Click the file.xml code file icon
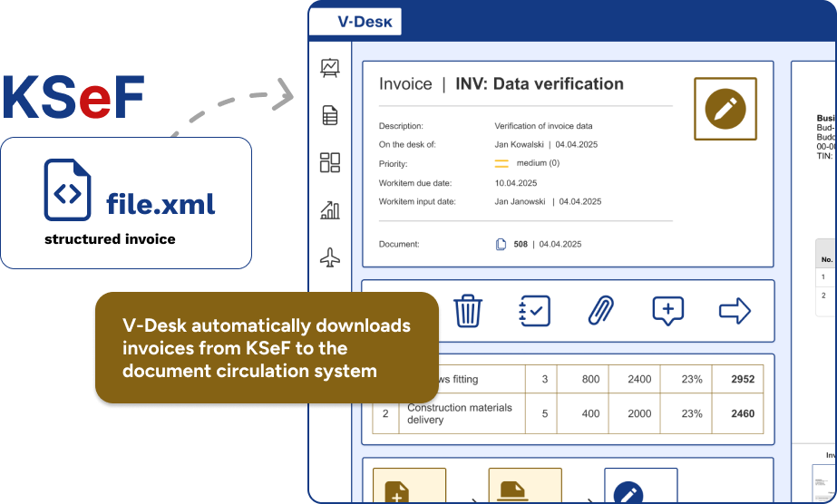 pyautogui.click(x=67, y=189)
